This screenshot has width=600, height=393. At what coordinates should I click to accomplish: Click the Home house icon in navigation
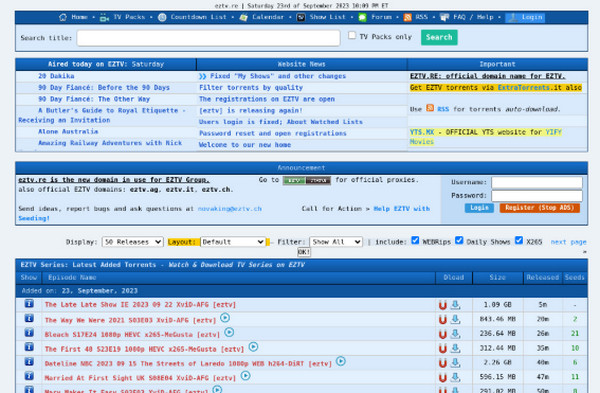click(x=63, y=17)
